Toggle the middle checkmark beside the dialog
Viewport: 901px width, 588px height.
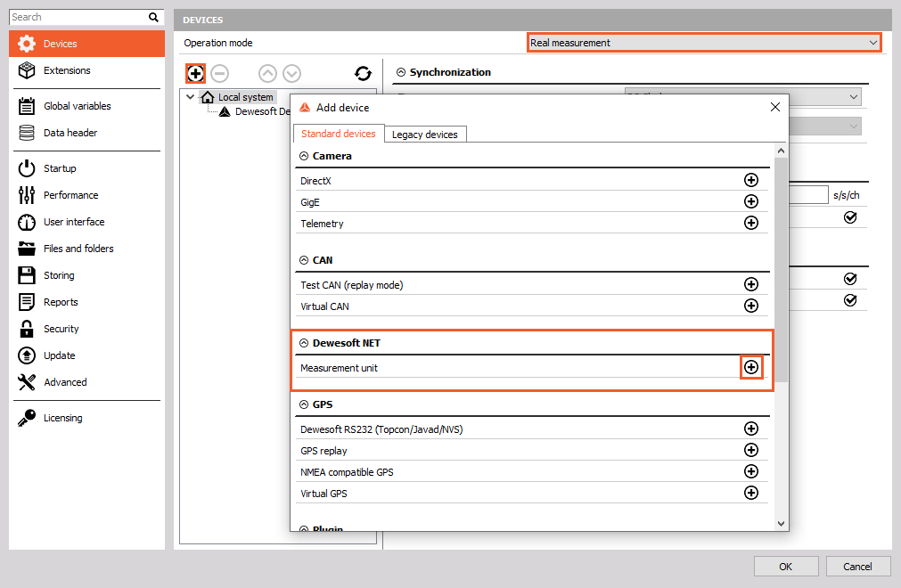pos(850,279)
